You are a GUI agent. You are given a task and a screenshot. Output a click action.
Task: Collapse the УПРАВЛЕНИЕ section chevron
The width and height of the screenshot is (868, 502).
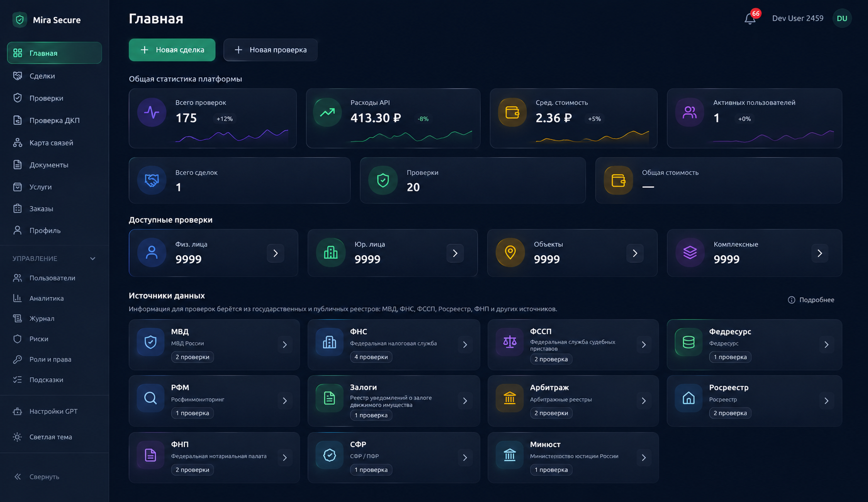click(x=93, y=259)
